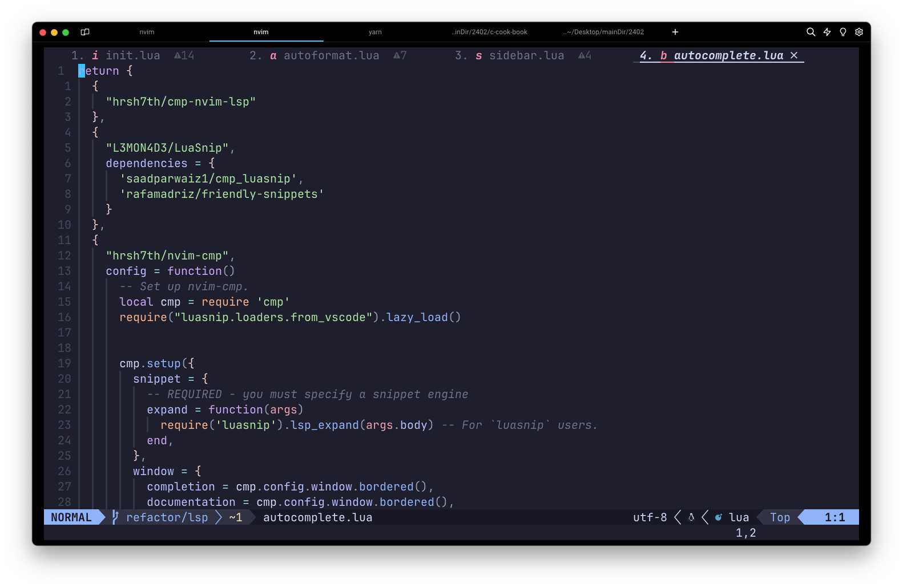Place cursor on the cmp.setup line
This screenshot has height=588, width=903.
157,363
